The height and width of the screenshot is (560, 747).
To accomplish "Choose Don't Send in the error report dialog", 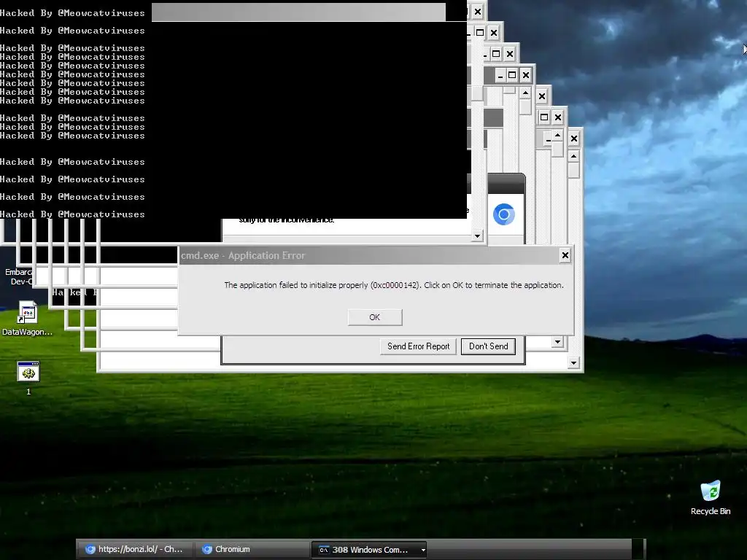I will pyautogui.click(x=488, y=346).
